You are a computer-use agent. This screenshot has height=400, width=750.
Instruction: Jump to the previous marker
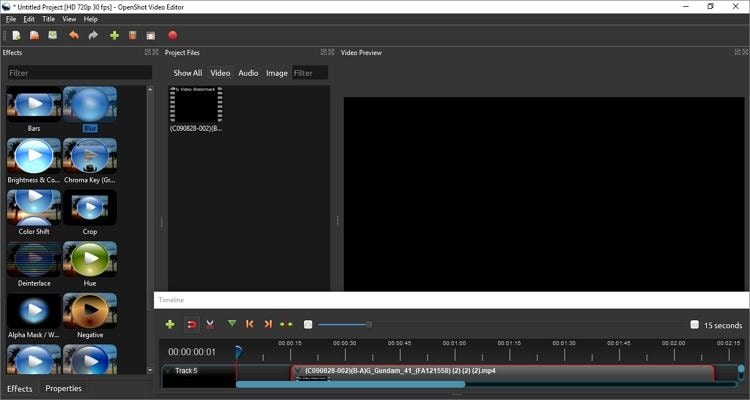[x=249, y=324]
